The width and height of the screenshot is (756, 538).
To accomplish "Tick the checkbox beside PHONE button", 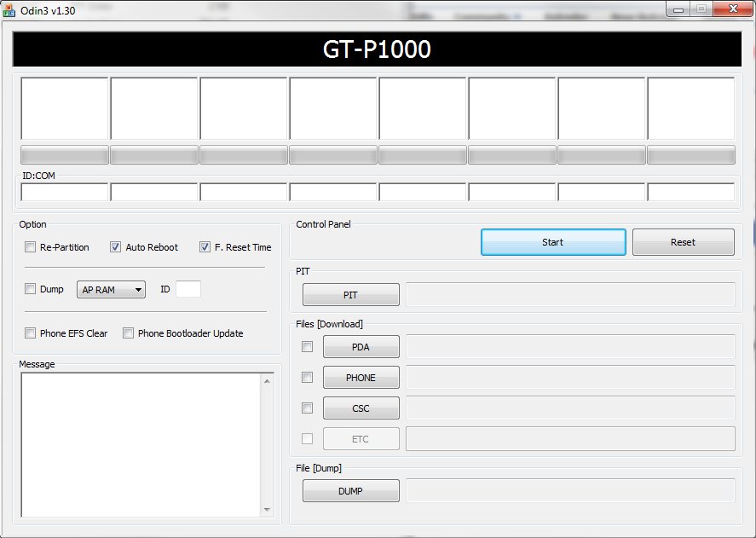I will (307, 378).
